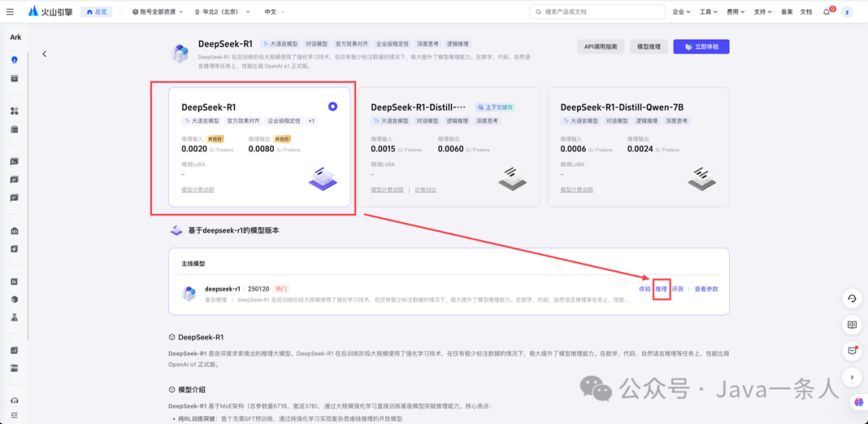Go to the 总览 overview tab
868x424 pixels.
[97, 11]
